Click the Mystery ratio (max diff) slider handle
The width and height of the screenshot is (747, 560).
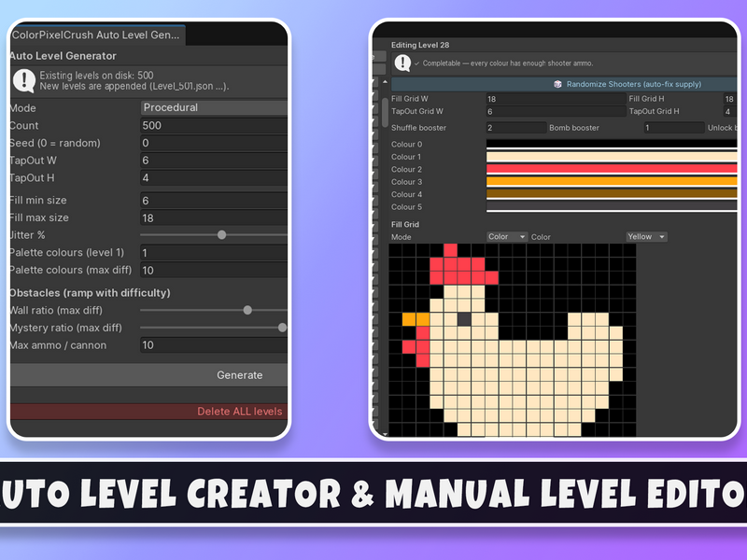(283, 328)
